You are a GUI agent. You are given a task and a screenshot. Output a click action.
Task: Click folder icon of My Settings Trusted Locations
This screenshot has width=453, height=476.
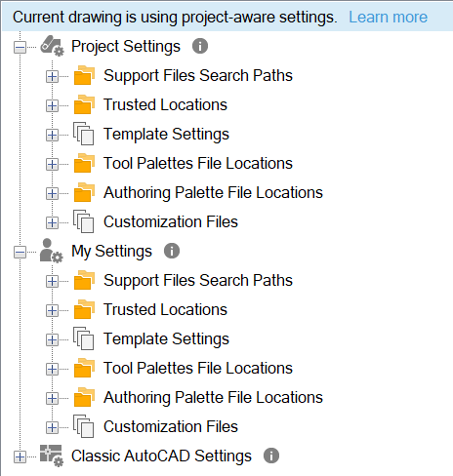tap(84, 309)
